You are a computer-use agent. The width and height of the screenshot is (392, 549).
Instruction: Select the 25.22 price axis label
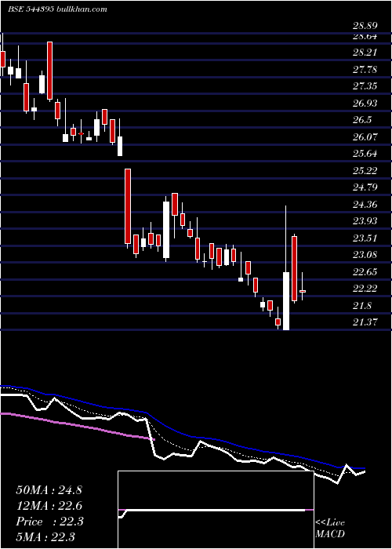coord(365,170)
